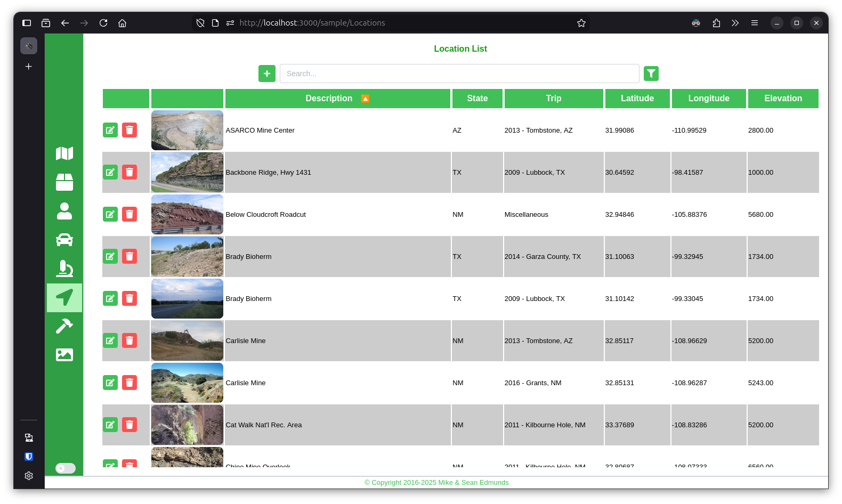Viewport: 842px width, 504px height.
Task: Focus the Search input field
Action: [459, 74]
